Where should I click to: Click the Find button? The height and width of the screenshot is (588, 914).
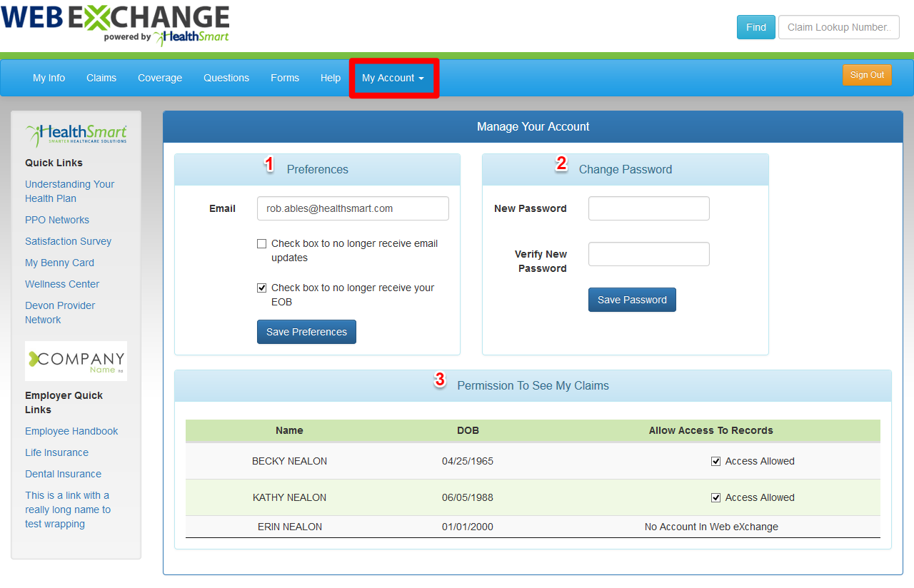click(756, 27)
